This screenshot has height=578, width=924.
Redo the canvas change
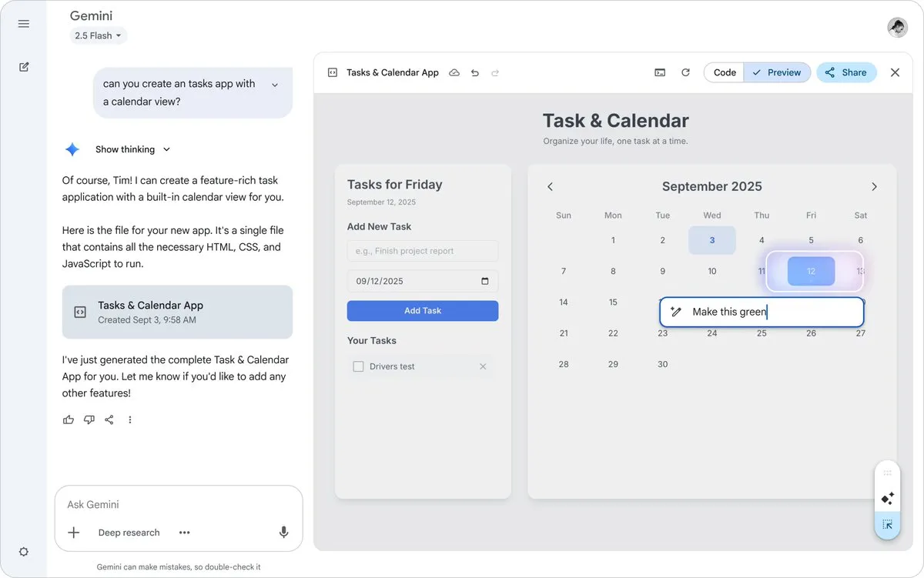[495, 72]
